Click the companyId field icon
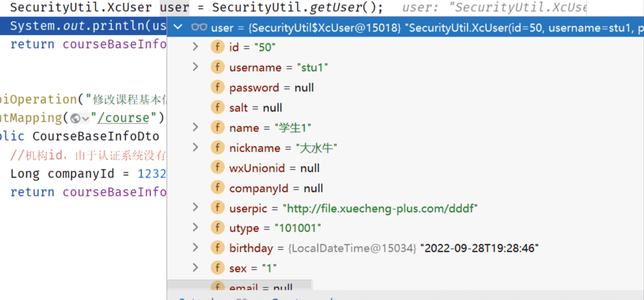This screenshot has width=644, height=300. 217,188
